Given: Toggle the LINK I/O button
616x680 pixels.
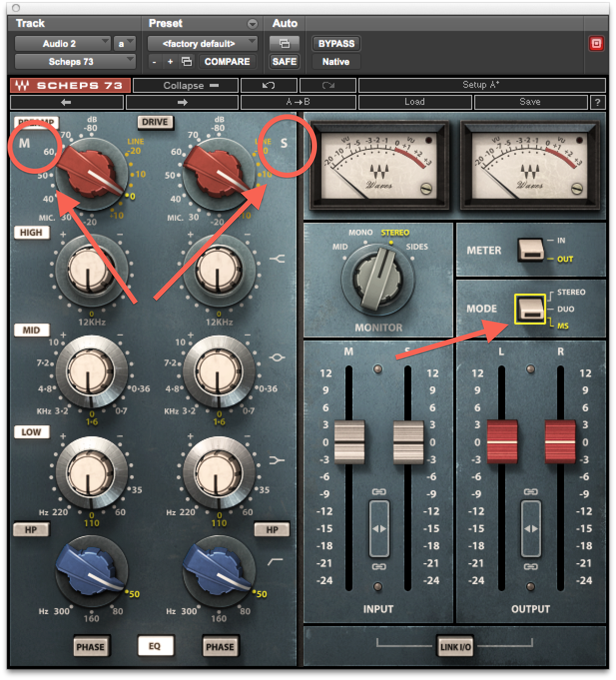Looking at the screenshot, I should pyautogui.click(x=455, y=647).
